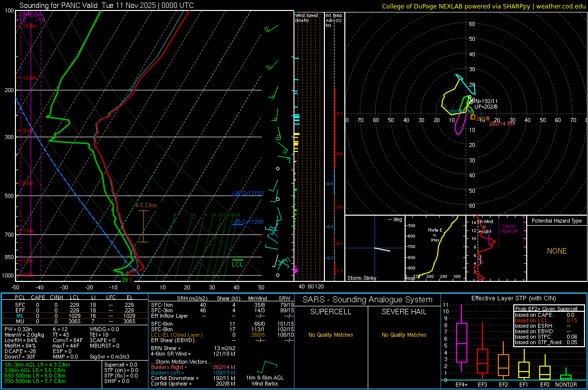
Task: Click the -20 C=11250' level label
Action: (x=248, y=222)
